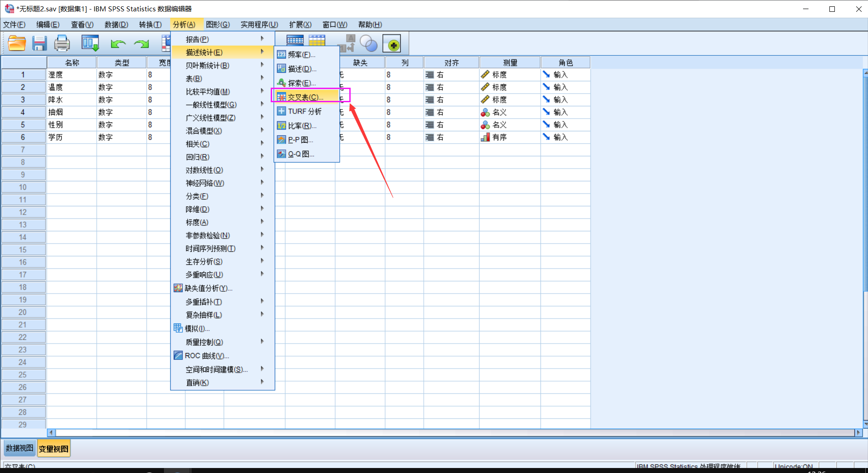The width and height of the screenshot is (868, 473).
Task: Select the type cell 数字 for 温度
Action: click(121, 87)
